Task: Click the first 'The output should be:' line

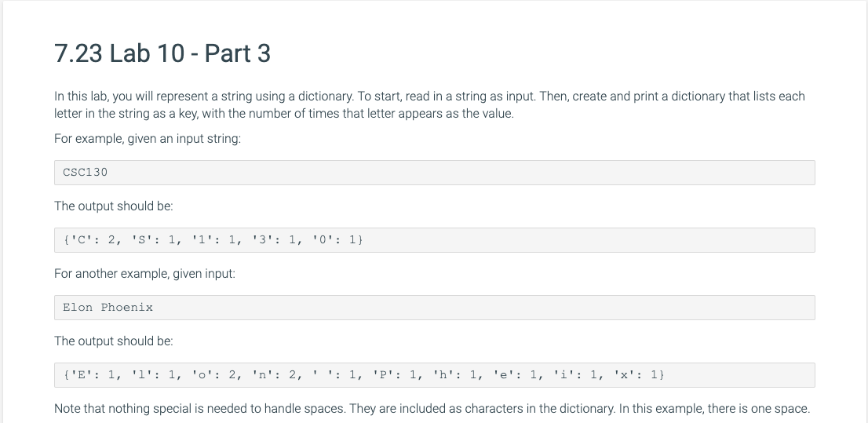Action: click(114, 206)
